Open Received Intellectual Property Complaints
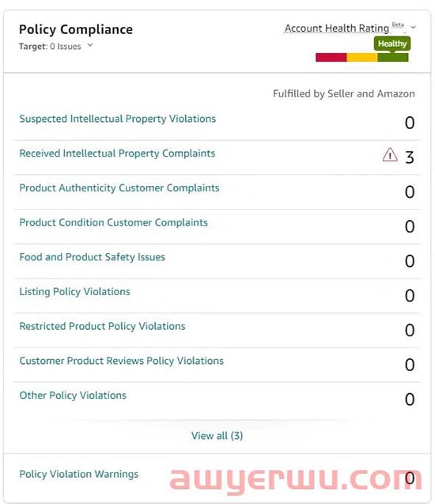This screenshot has height=504, width=435. 117,153
